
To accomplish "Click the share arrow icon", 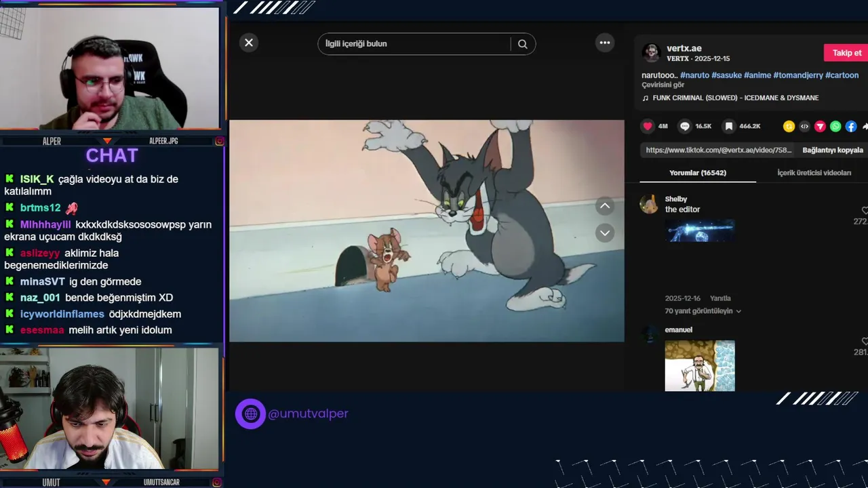I will [x=865, y=126].
